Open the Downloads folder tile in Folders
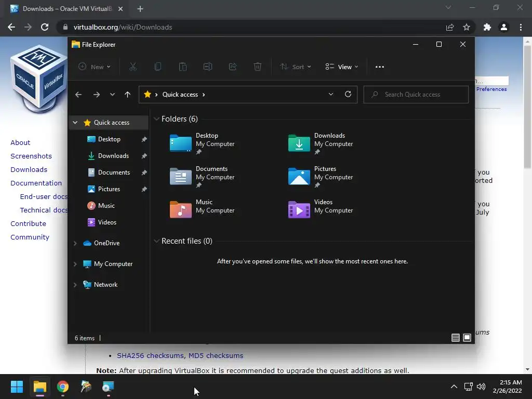 click(x=321, y=143)
